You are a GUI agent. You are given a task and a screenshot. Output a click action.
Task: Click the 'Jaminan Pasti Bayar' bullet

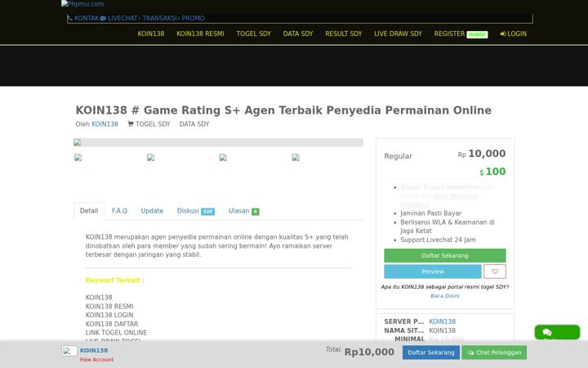(x=431, y=213)
